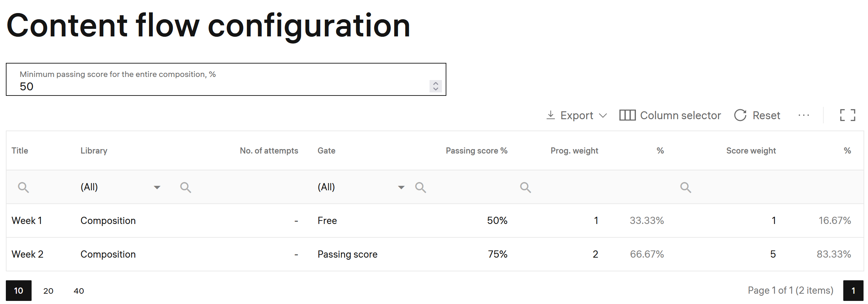Sort by the Passing score % column header
This screenshot has height=304, width=868.
point(476,150)
